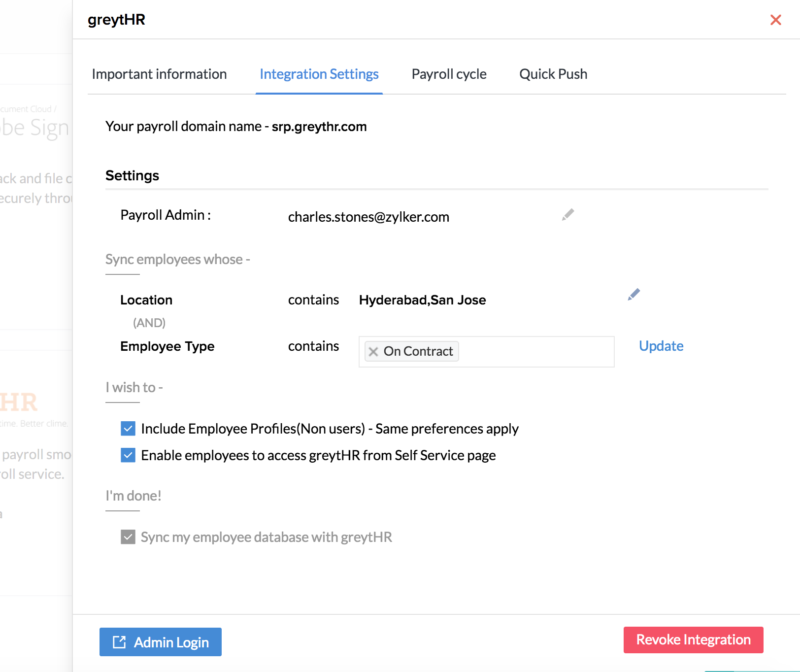Click the Hyderabad,San Jose location value
The width and height of the screenshot is (800, 672).
coord(422,300)
